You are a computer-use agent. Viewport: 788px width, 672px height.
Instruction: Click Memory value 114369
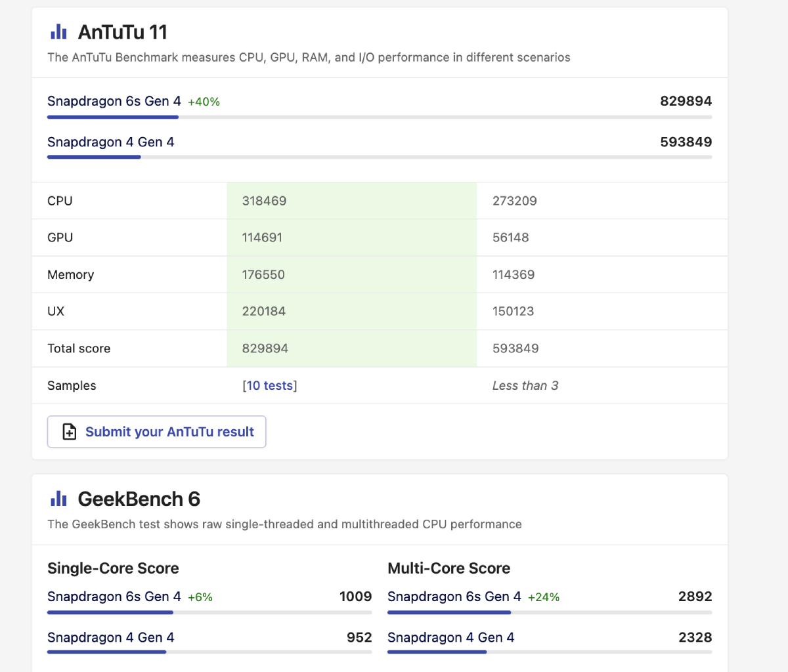(514, 275)
